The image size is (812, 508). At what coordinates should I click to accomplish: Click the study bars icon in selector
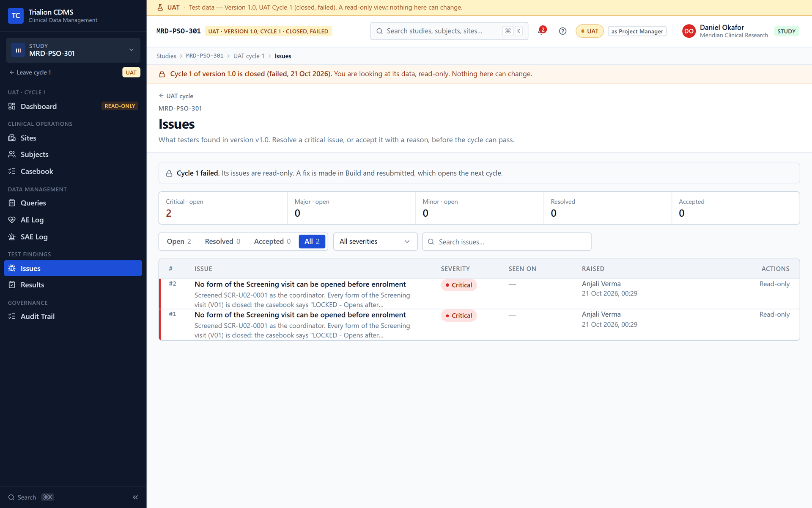(18, 50)
